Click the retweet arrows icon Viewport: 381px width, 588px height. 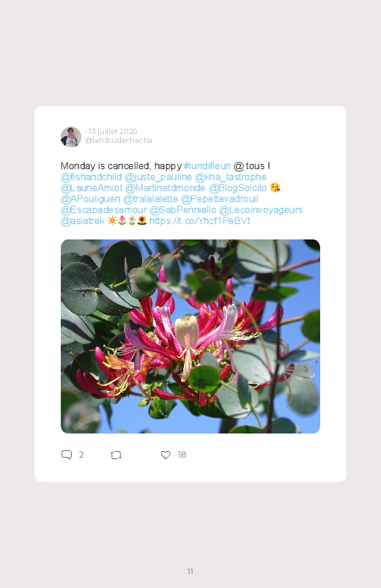click(116, 455)
